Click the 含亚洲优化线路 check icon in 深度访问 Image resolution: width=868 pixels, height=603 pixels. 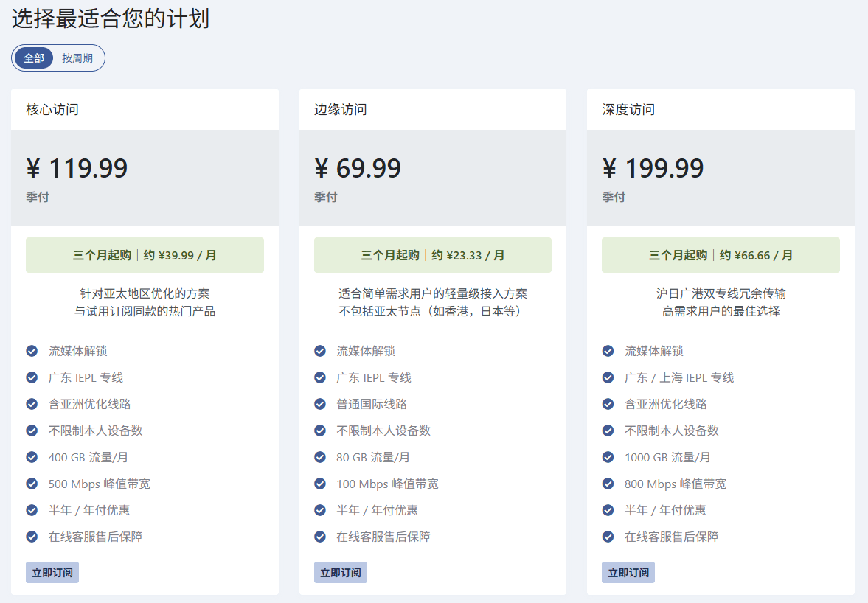(608, 404)
